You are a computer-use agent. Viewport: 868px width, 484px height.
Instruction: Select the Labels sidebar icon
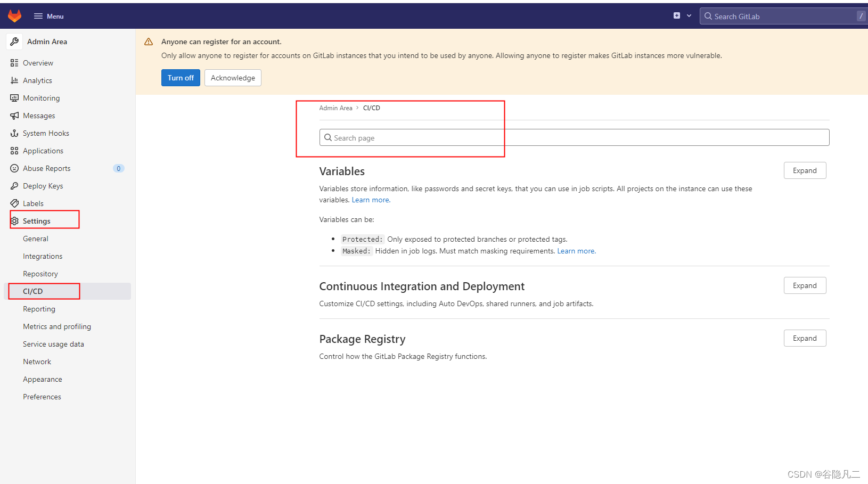tap(14, 203)
